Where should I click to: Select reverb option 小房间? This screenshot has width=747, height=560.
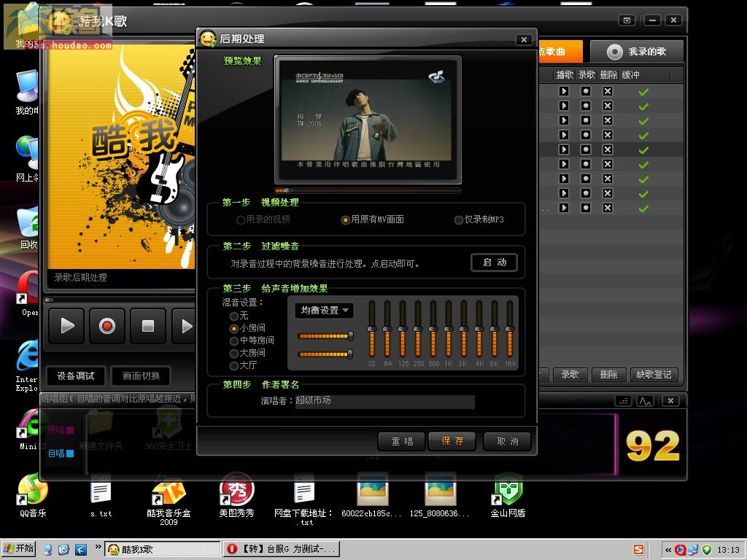(247, 328)
